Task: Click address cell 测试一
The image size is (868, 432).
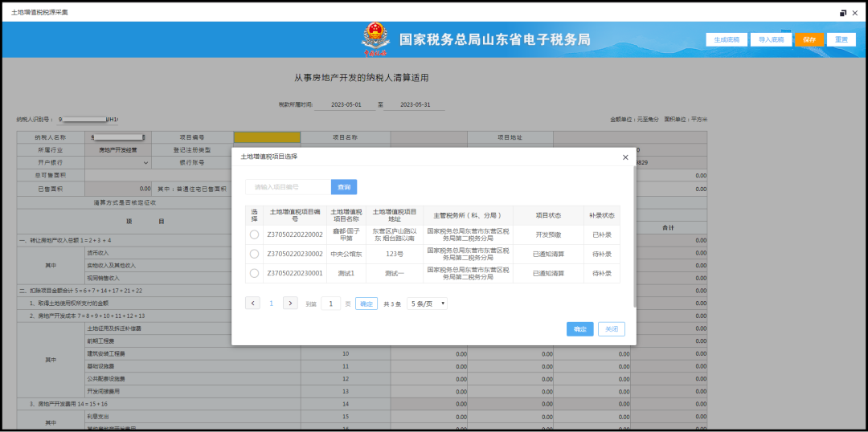Action: click(x=394, y=273)
